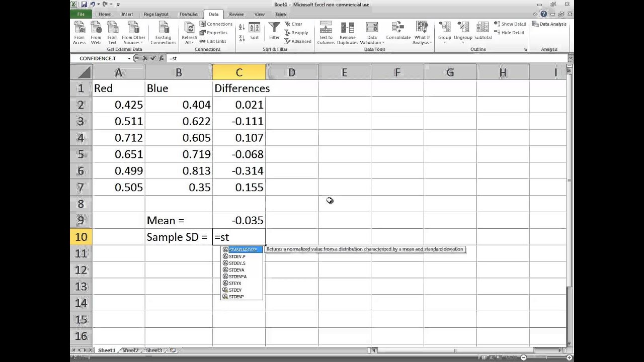
Task: Open the File tab
Action: coord(80,14)
